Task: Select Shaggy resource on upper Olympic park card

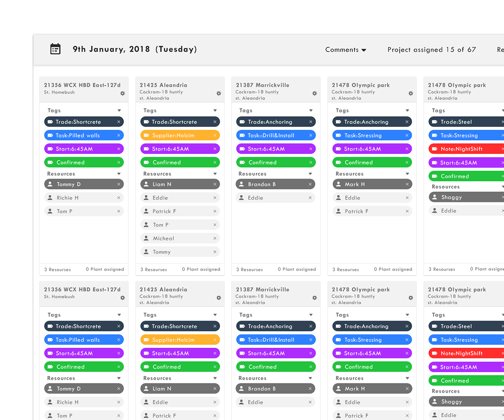Action: (x=466, y=197)
